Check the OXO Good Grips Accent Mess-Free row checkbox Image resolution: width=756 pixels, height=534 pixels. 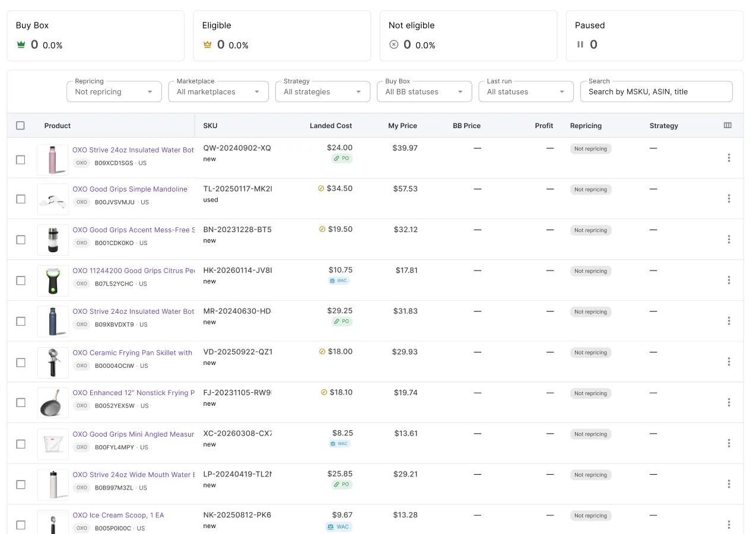(x=20, y=240)
